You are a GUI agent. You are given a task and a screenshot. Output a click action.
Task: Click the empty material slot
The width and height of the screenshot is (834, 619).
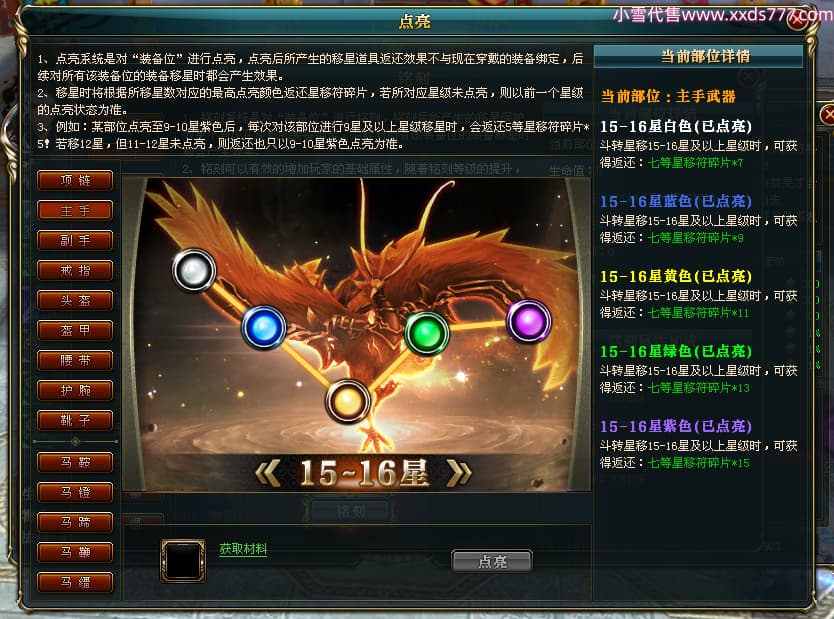183,561
